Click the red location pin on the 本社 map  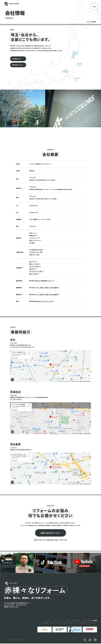[x=50, y=364]
